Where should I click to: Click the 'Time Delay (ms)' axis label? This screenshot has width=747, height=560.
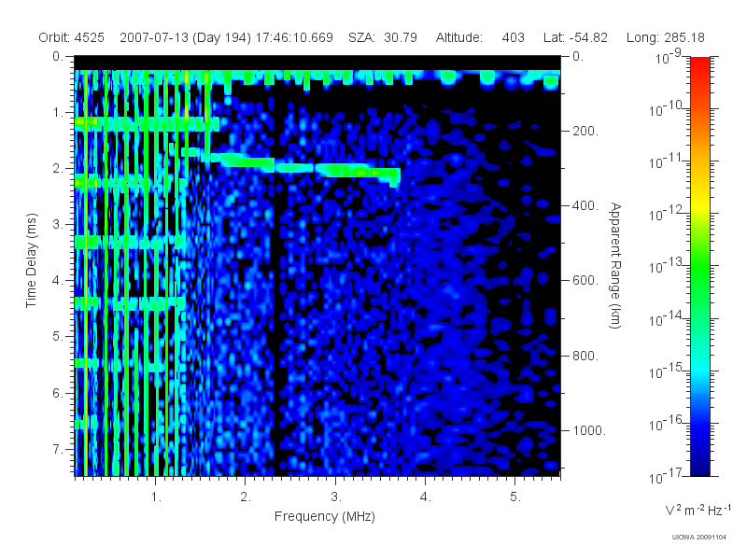coord(31,260)
